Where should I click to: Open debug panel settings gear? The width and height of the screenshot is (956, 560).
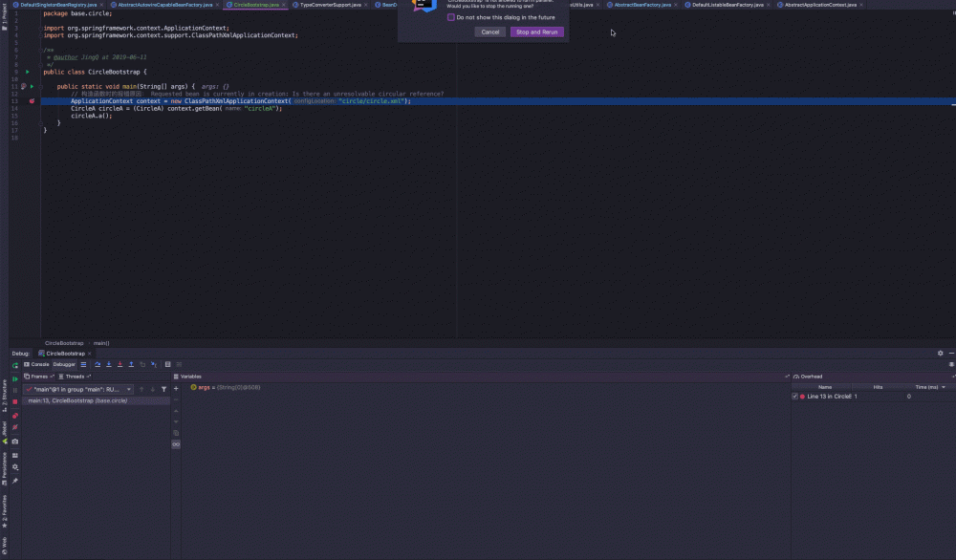tap(940, 353)
